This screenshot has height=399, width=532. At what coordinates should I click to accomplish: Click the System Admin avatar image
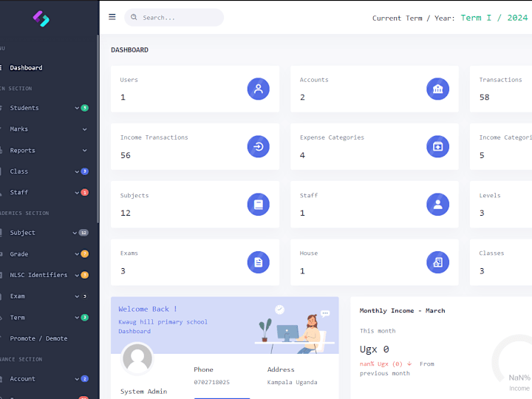[137, 358]
